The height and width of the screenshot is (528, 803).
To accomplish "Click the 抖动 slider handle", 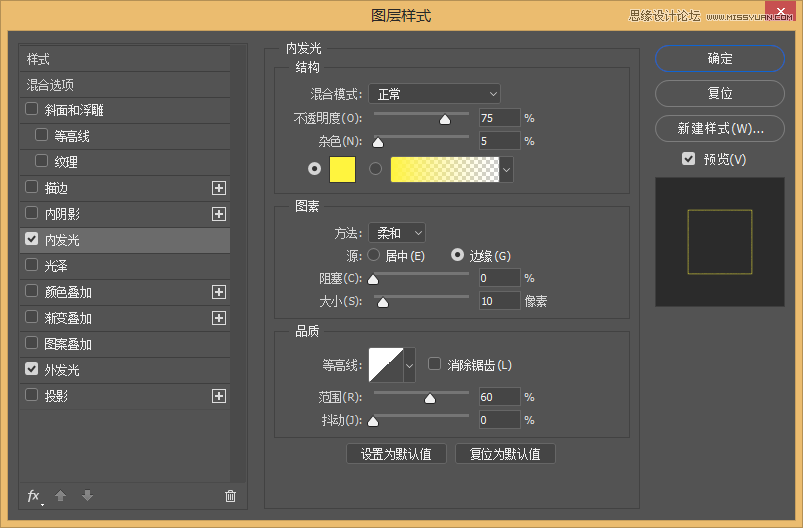I will pyautogui.click(x=373, y=421).
